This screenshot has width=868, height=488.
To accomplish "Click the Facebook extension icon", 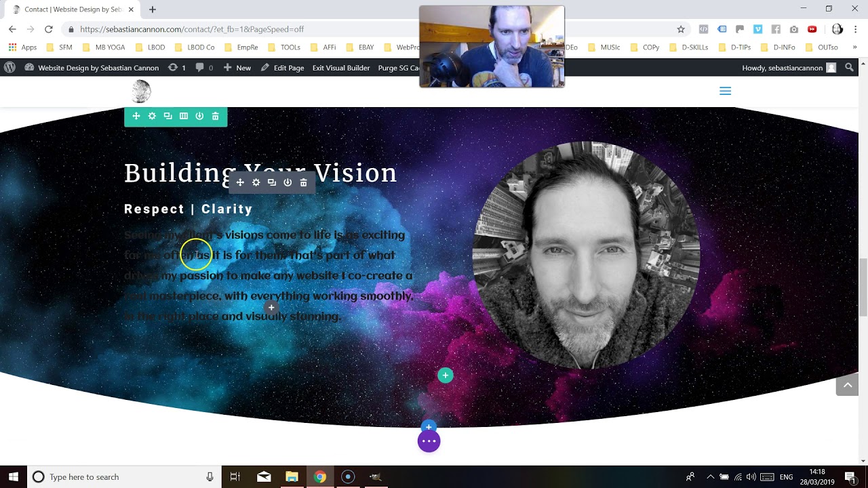I will coord(776,29).
